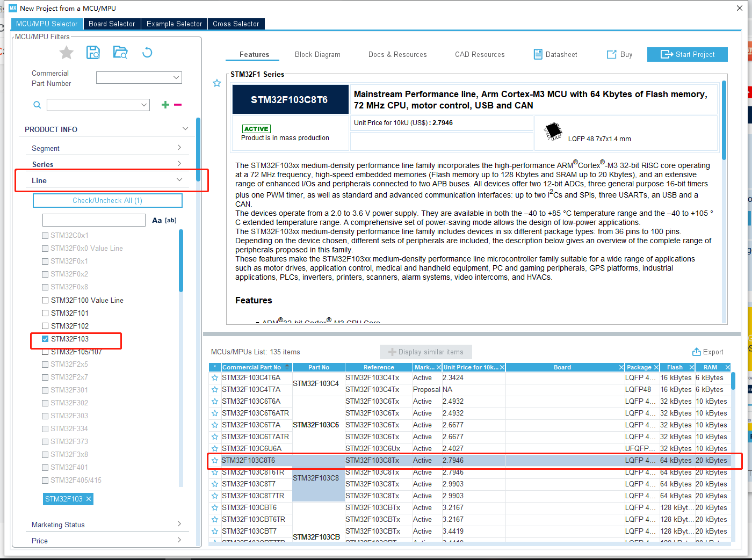The height and width of the screenshot is (560, 752).
Task: Click the reset filters refresh icon
Action: coord(147,52)
